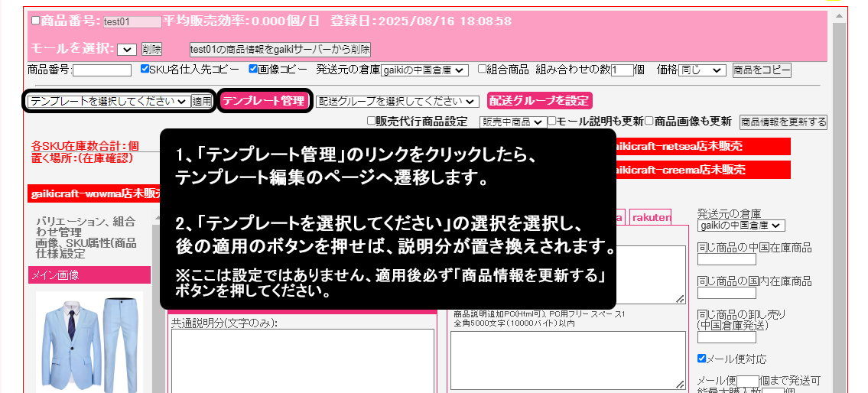
Task: Open the 販売中商品 status dropdown
Action: [x=513, y=122]
